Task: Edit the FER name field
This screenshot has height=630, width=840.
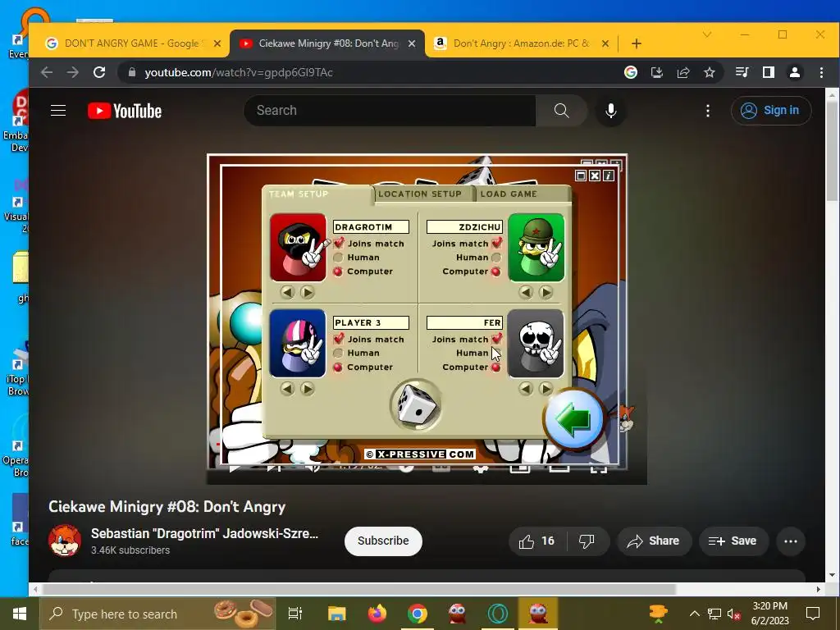Action: point(464,322)
